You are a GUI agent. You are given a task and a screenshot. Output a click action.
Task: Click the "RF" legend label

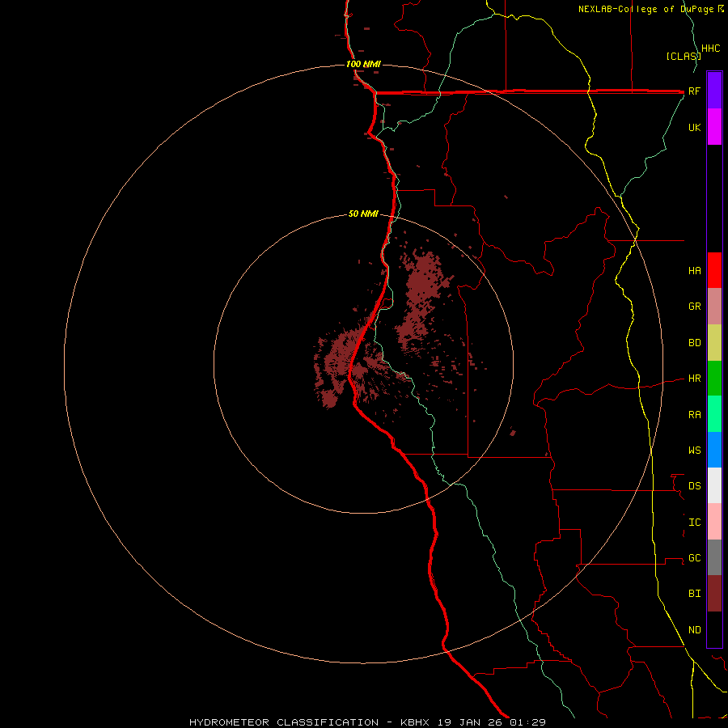tap(695, 91)
